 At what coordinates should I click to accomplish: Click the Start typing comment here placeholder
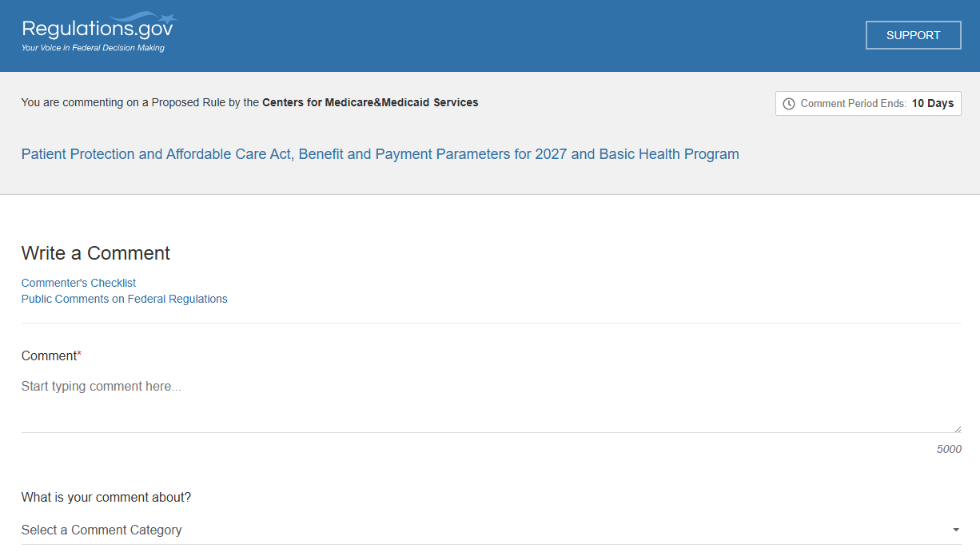click(x=102, y=386)
